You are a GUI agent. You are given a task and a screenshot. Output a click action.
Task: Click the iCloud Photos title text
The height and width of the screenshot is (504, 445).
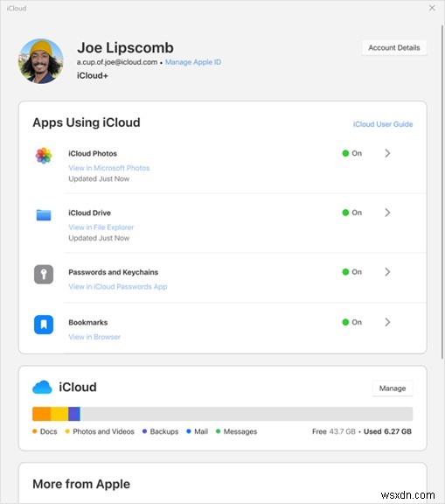(93, 154)
